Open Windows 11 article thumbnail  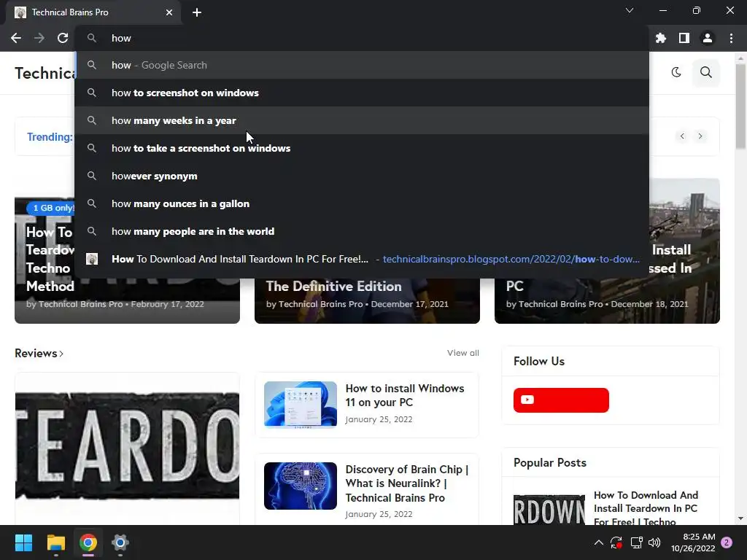coord(301,405)
